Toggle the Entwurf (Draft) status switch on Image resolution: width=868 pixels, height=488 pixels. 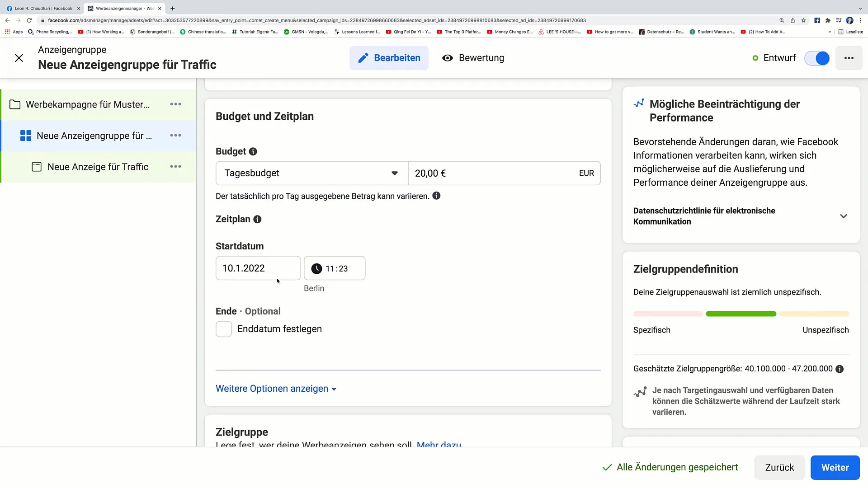[x=820, y=57]
